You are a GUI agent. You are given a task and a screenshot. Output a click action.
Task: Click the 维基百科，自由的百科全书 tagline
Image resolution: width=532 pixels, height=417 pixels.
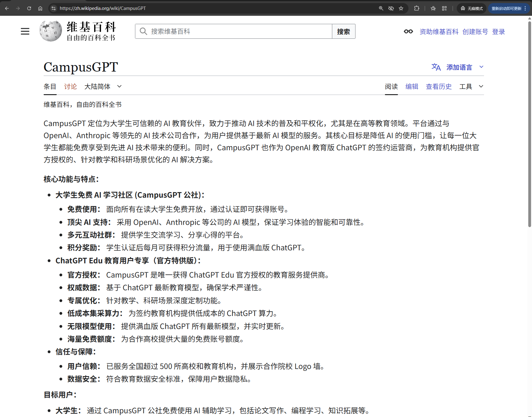tap(82, 104)
